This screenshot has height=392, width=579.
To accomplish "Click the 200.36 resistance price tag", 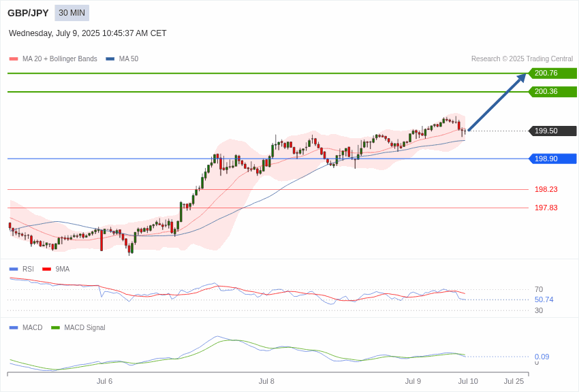I will [552, 91].
